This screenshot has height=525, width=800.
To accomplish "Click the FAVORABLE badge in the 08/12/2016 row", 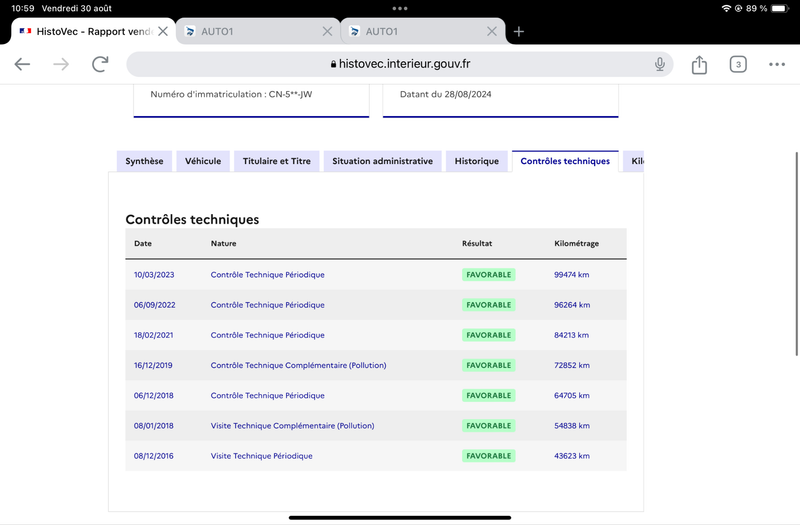I will 489,456.
